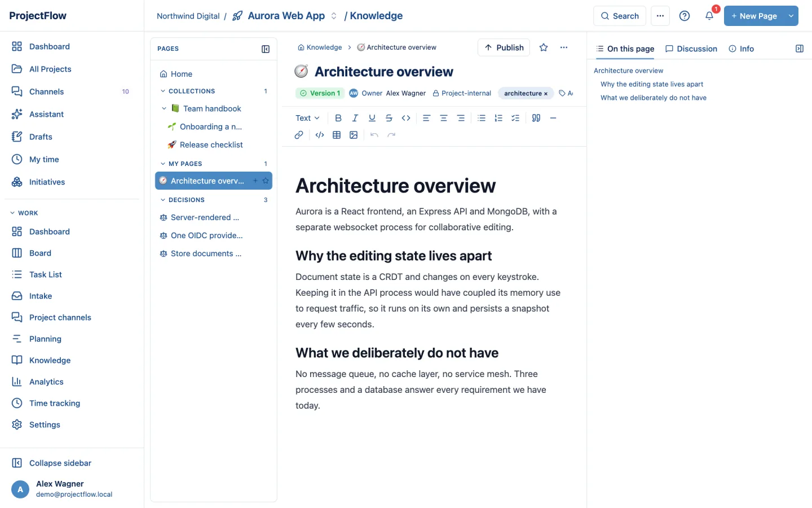Toggle bold formatting in editor toolbar

tap(338, 118)
